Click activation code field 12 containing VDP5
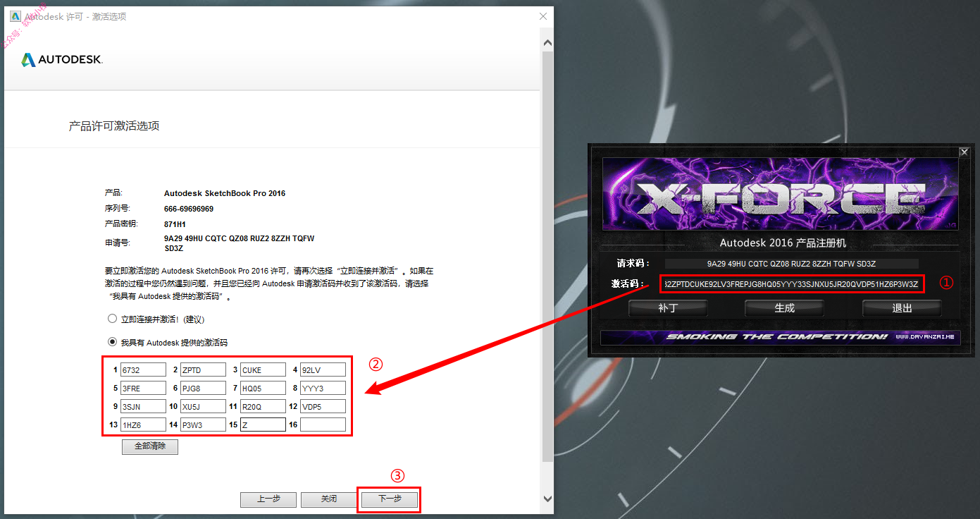The width and height of the screenshot is (980, 519). tap(323, 406)
